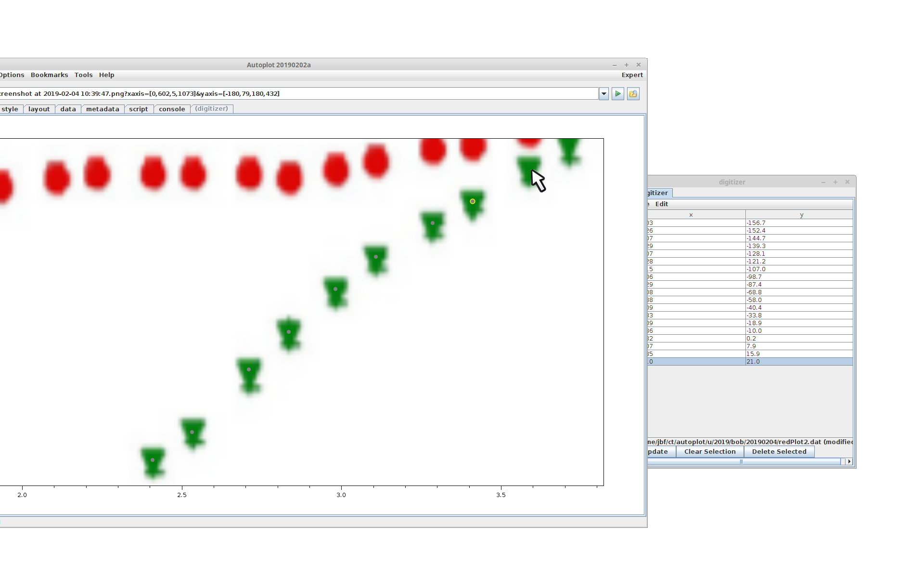Switch to the metadata tab

[103, 109]
